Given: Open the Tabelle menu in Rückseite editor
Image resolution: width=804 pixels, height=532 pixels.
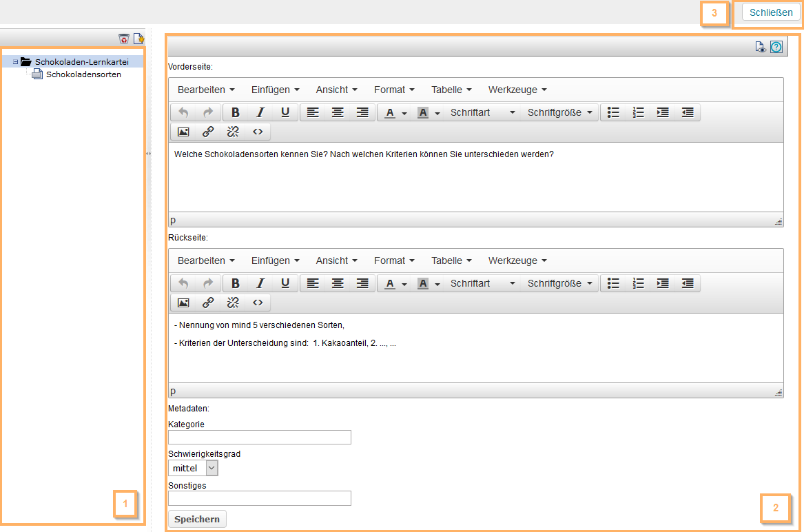Looking at the screenshot, I should pyautogui.click(x=451, y=260).
